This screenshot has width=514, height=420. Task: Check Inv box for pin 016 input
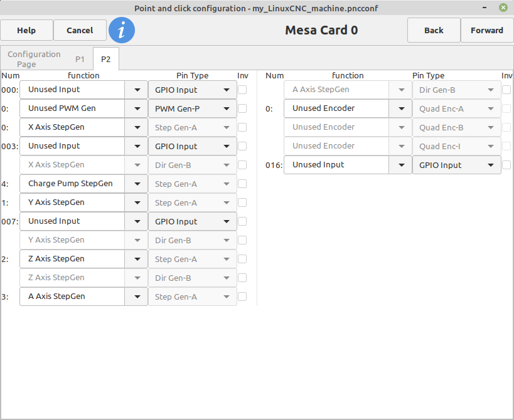(x=506, y=165)
